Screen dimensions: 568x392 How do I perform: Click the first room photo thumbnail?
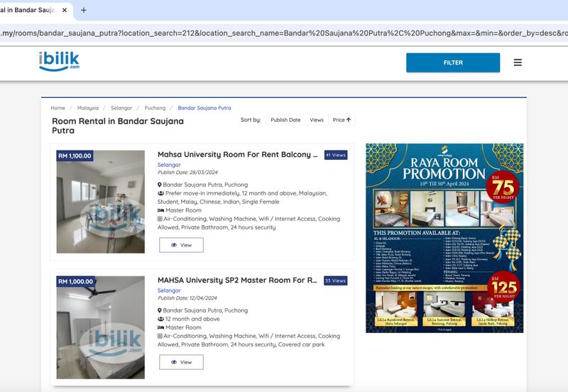[x=100, y=202]
